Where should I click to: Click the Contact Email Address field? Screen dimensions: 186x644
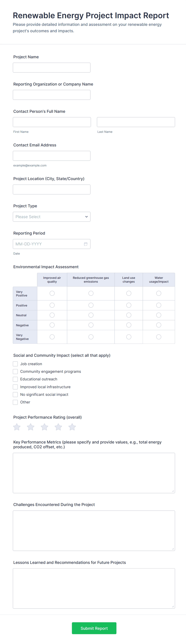(52, 156)
